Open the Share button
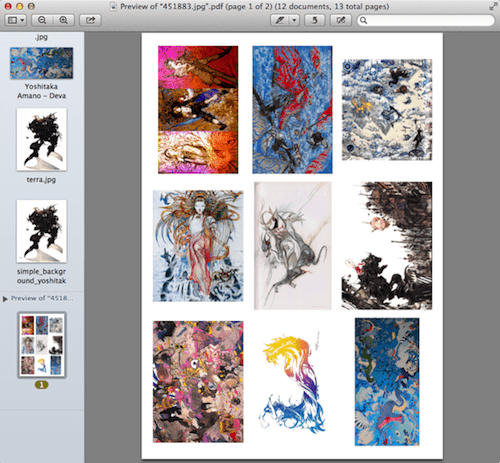Screen dimensions: 500x463 tap(90, 20)
